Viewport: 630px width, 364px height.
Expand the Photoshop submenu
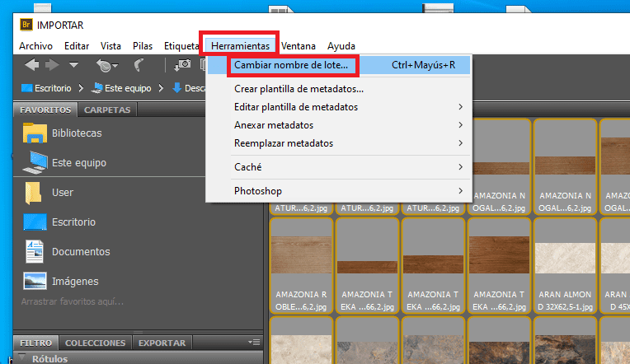(339, 191)
